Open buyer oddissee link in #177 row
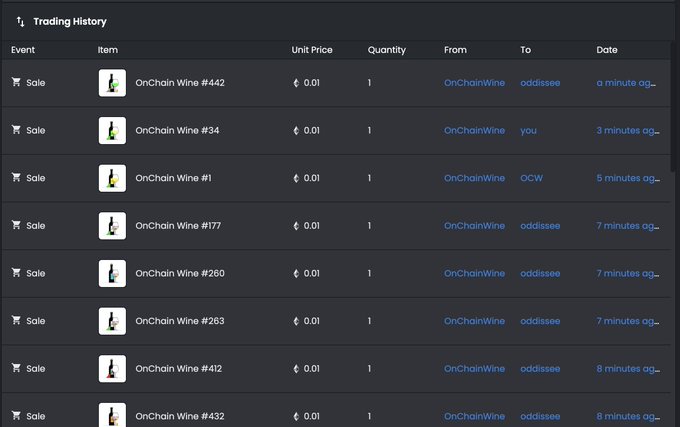Image resolution: width=680 pixels, height=427 pixels. point(540,226)
